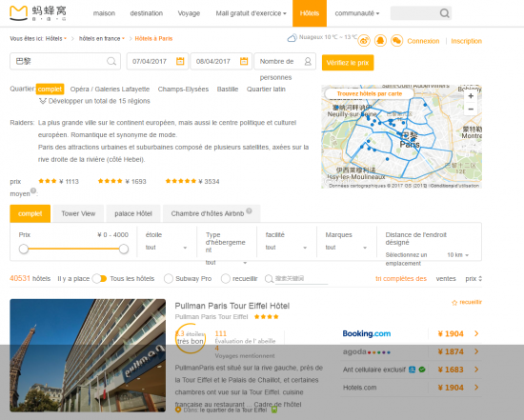524x420 pixels.
Task: Select the recueillir radio filter
Action: click(226, 279)
